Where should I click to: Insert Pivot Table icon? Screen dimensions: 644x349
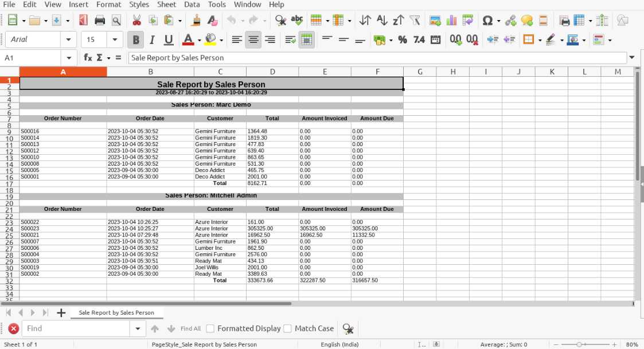(x=467, y=20)
